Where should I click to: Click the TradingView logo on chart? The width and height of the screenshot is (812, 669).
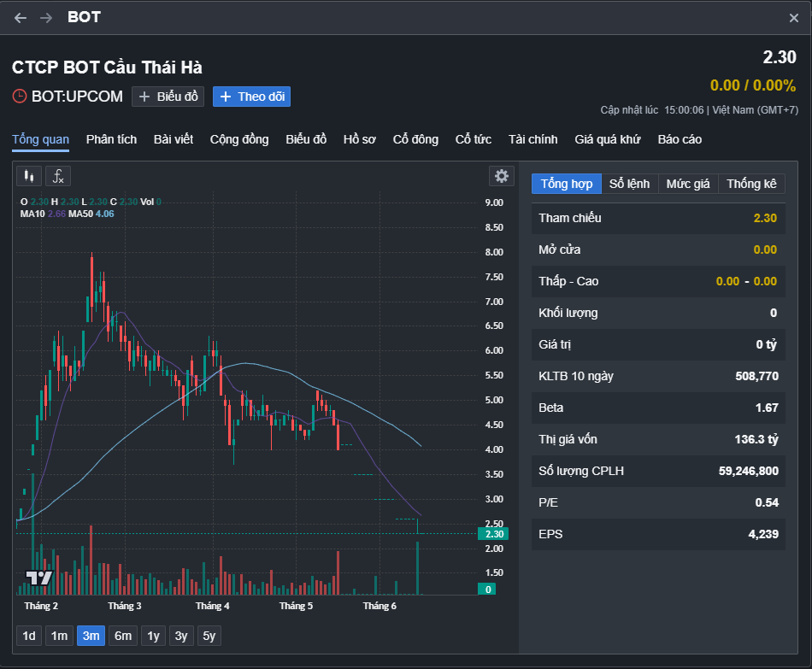[x=39, y=577]
